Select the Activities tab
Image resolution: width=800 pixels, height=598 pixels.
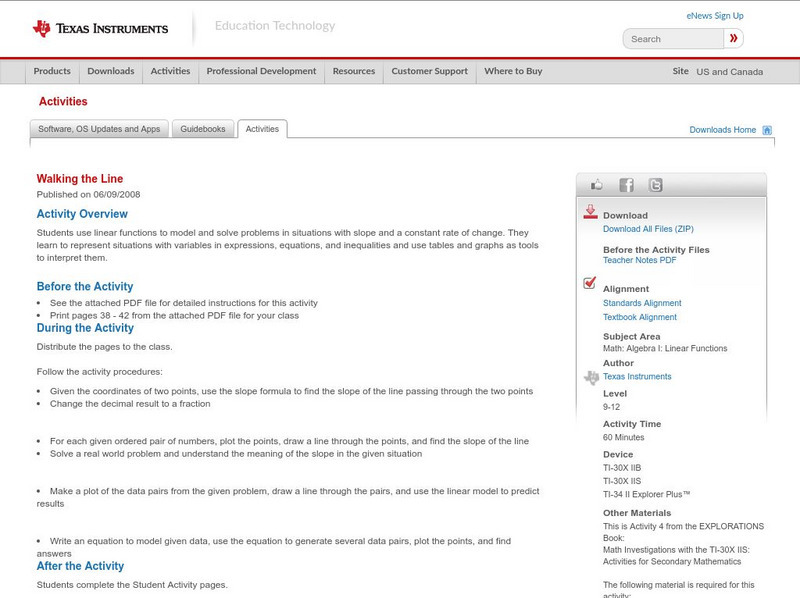point(262,129)
